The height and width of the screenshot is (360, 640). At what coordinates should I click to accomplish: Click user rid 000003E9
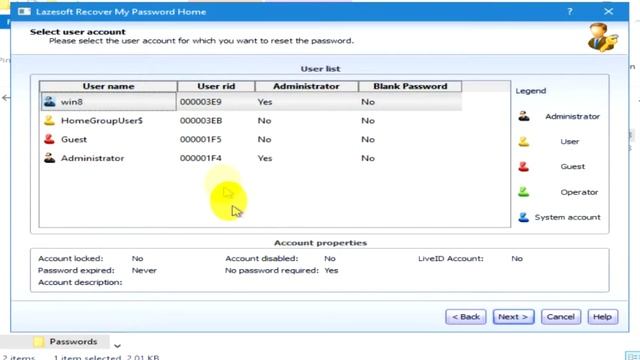click(x=201, y=102)
